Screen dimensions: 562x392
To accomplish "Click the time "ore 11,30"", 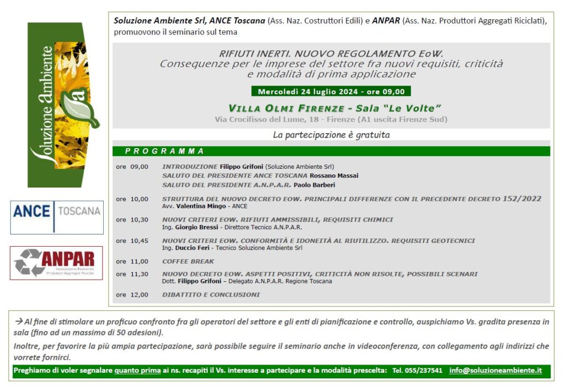I will click(132, 274).
